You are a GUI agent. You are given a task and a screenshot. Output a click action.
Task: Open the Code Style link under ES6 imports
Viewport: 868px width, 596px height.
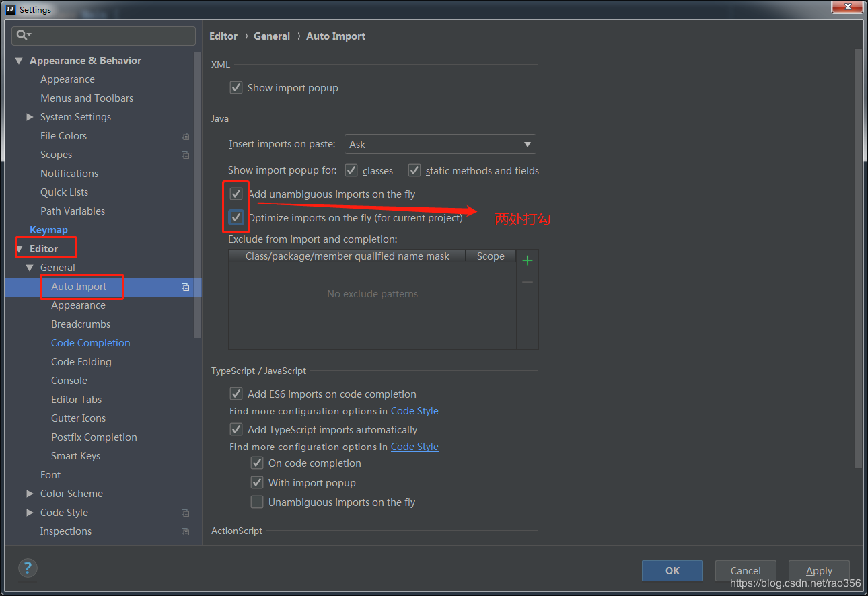click(414, 411)
